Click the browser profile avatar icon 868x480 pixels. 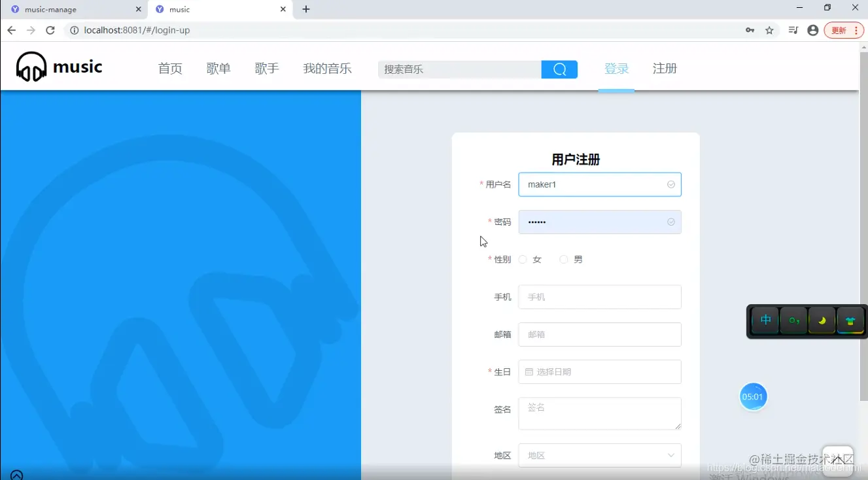(x=812, y=30)
